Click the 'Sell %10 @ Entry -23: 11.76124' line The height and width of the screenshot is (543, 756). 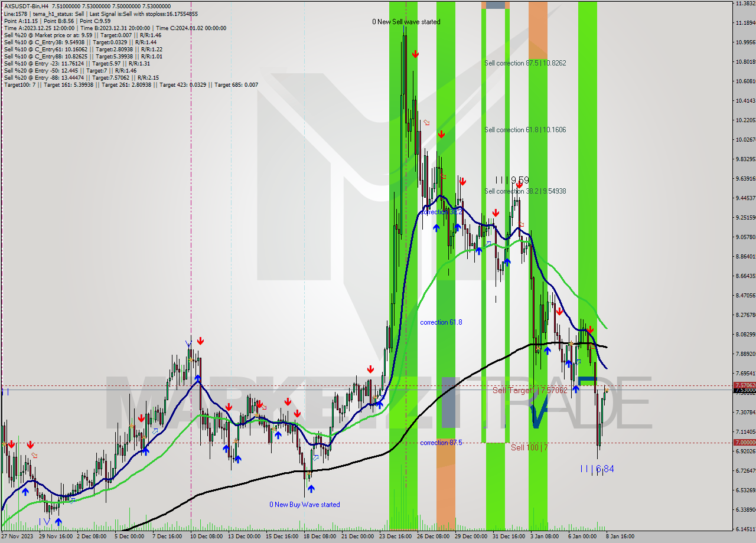point(77,63)
